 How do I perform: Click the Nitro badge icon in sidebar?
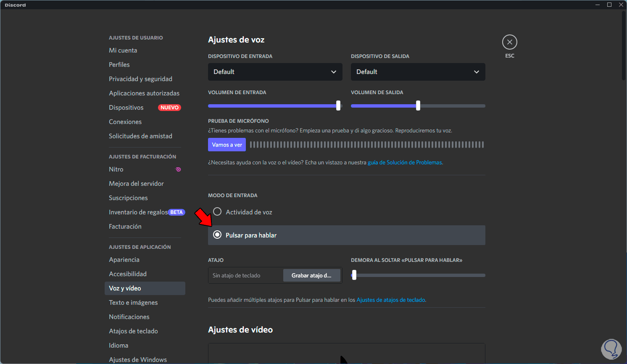[x=178, y=169]
